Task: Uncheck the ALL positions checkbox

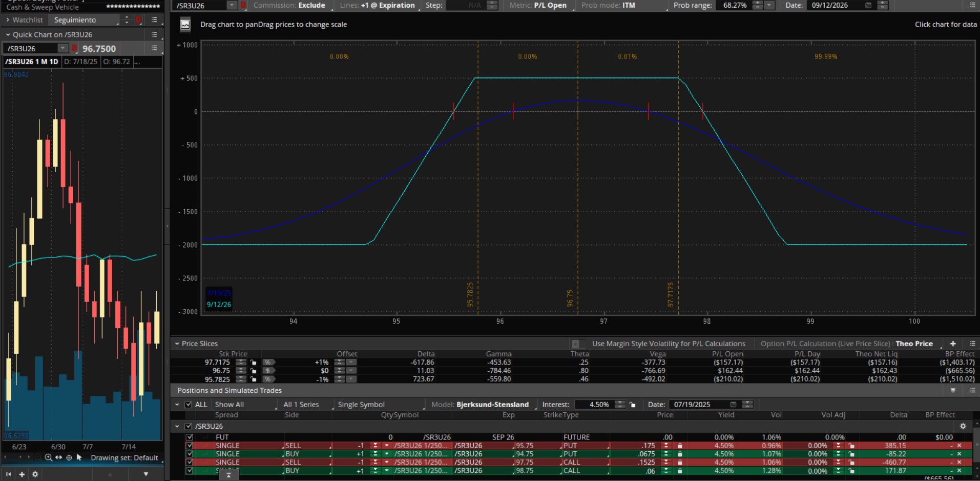Action: 189,405
